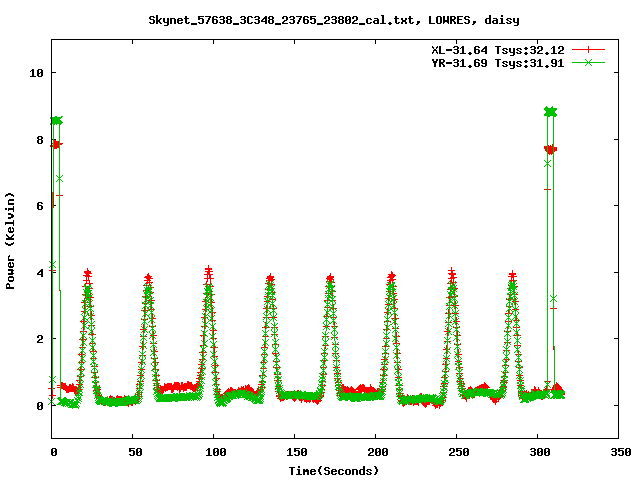Screen dimensions: 640x480
Task: Click x-axis tick label 100
Action: (x=216, y=452)
